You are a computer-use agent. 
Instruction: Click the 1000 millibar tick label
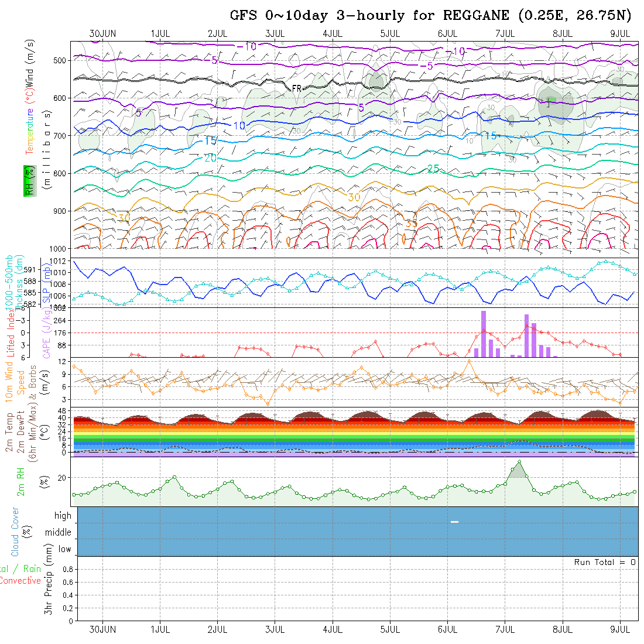pos(60,248)
